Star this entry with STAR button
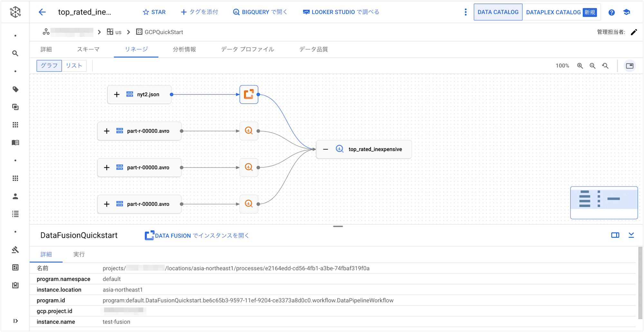 pyautogui.click(x=154, y=12)
